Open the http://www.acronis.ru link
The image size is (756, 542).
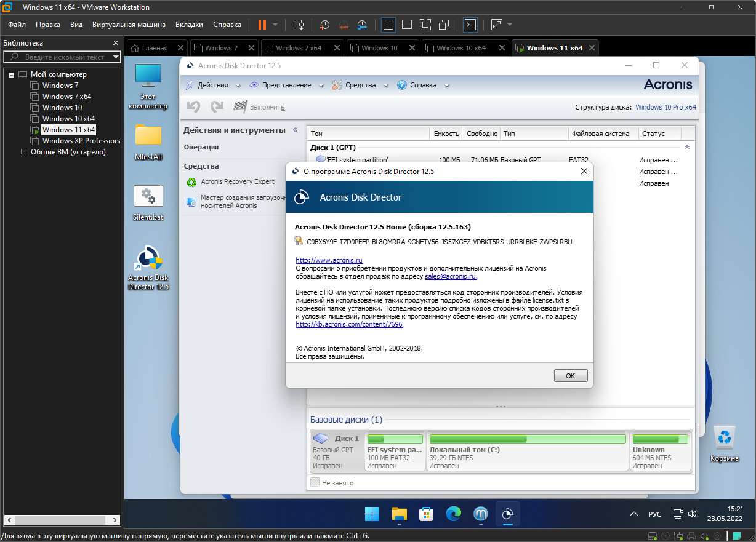pos(329,260)
